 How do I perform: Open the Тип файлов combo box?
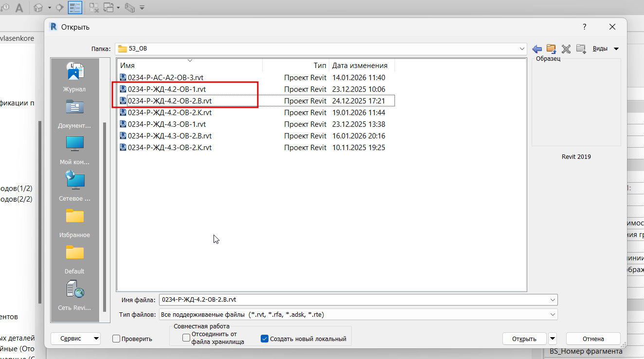pos(358,315)
